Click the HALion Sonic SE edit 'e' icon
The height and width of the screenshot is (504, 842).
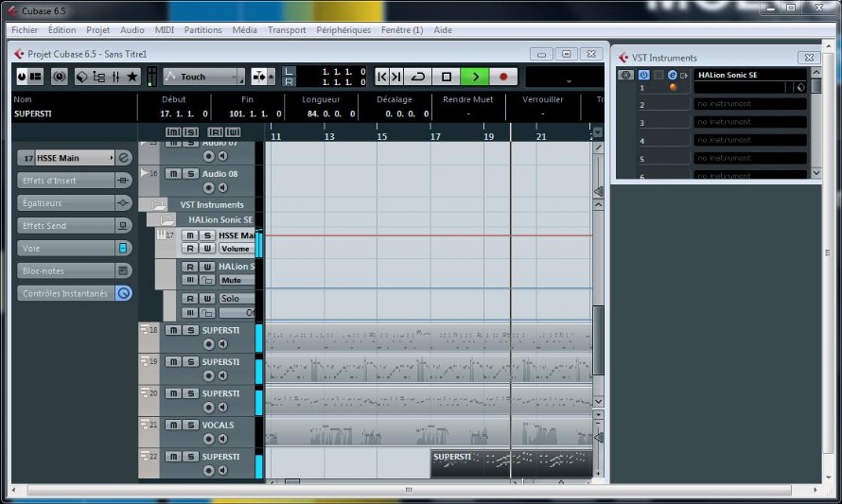[x=672, y=75]
